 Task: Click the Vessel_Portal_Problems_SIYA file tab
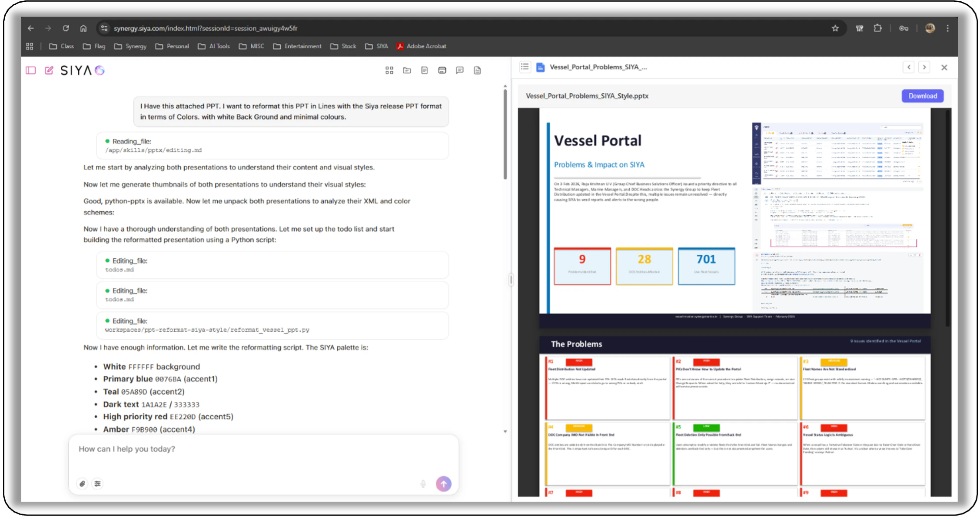point(592,67)
